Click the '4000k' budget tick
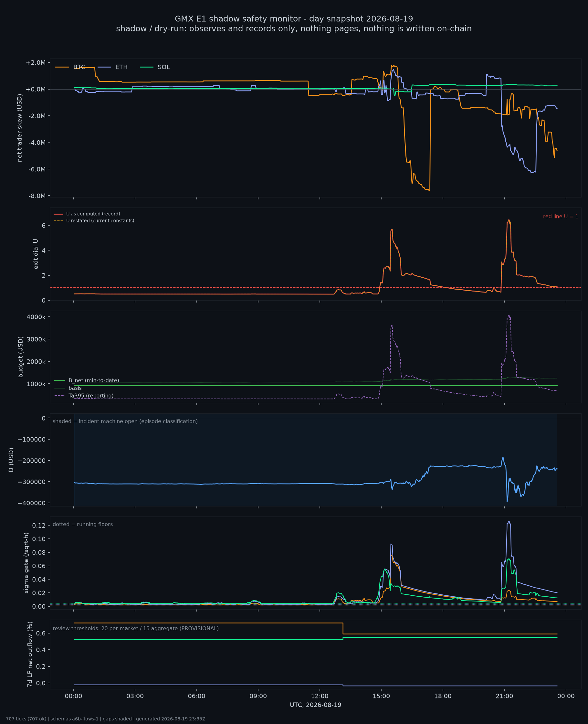Image resolution: width=588 pixels, height=724 pixels. (36, 317)
